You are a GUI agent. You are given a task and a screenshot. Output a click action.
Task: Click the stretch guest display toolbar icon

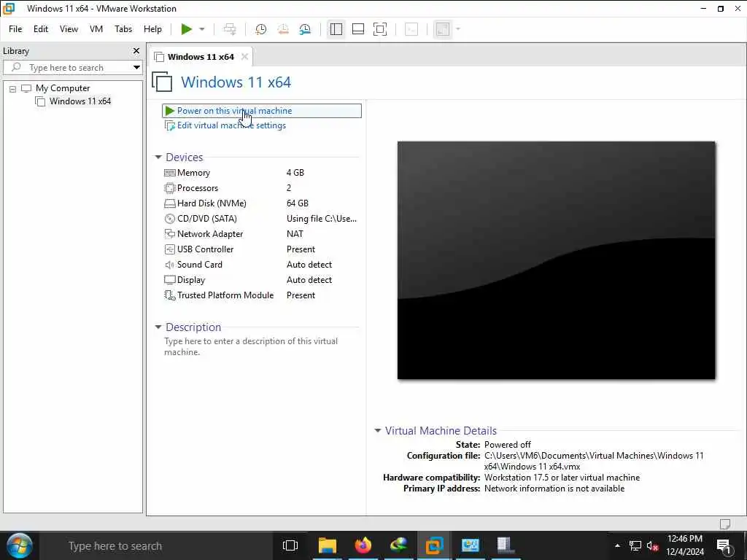[443, 29]
